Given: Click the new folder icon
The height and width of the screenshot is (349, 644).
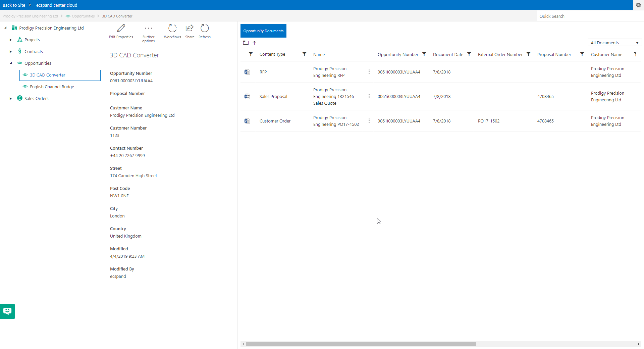Looking at the screenshot, I should 246,43.
